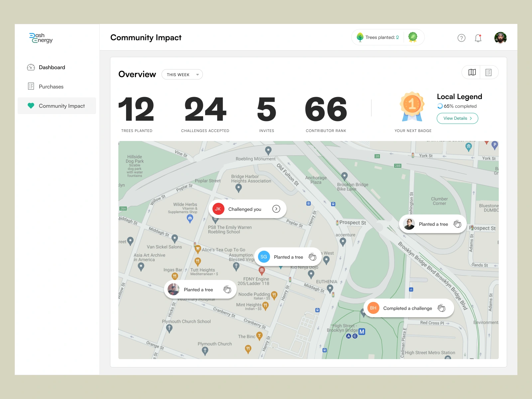Click the Kid Ninja Dojo pin
Screen dimensions: 532x399
coord(311,274)
